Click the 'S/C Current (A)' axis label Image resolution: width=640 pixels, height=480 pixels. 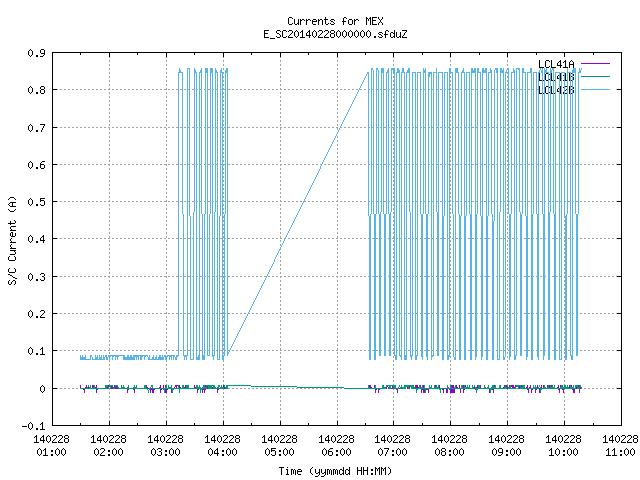(13, 240)
